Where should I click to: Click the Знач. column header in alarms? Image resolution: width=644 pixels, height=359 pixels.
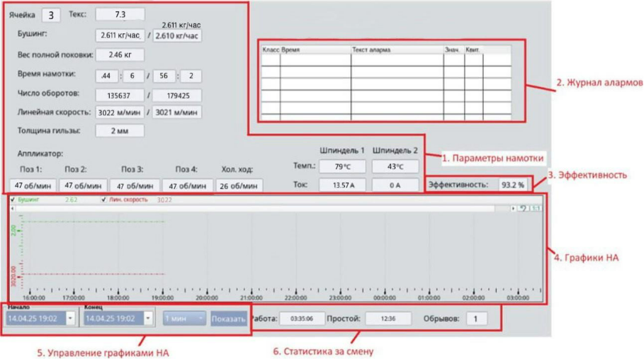tap(454, 50)
